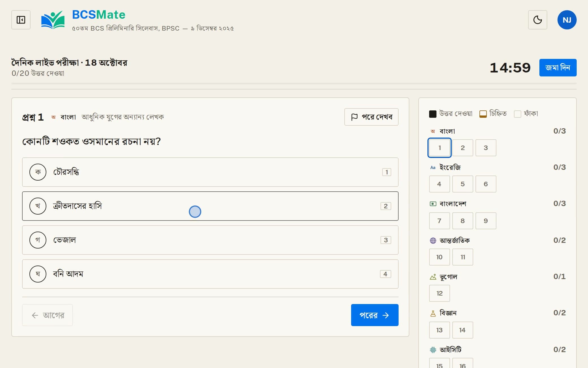Go to next question with পরের
Screen dimensions: 588x368
[375, 315]
